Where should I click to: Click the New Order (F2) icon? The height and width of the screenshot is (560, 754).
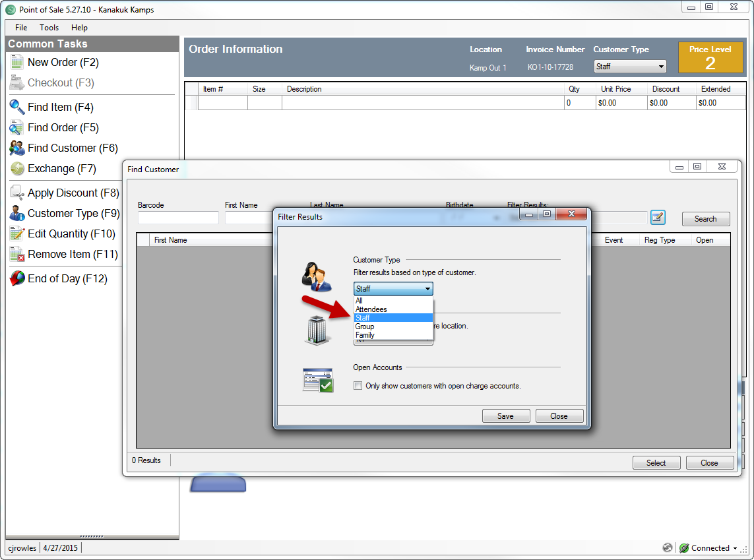(x=17, y=63)
